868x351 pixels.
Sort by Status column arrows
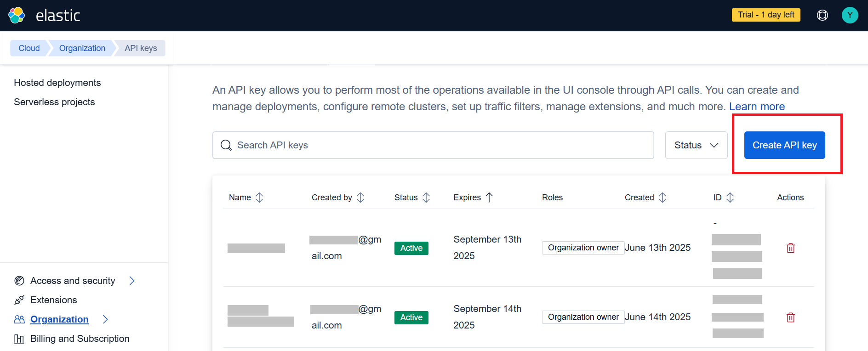[x=426, y=198]
